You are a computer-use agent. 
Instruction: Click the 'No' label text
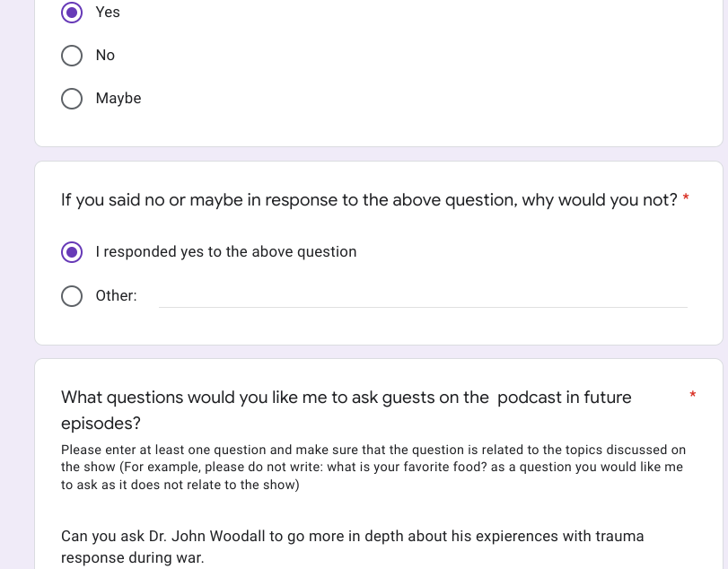click(105, 56)
